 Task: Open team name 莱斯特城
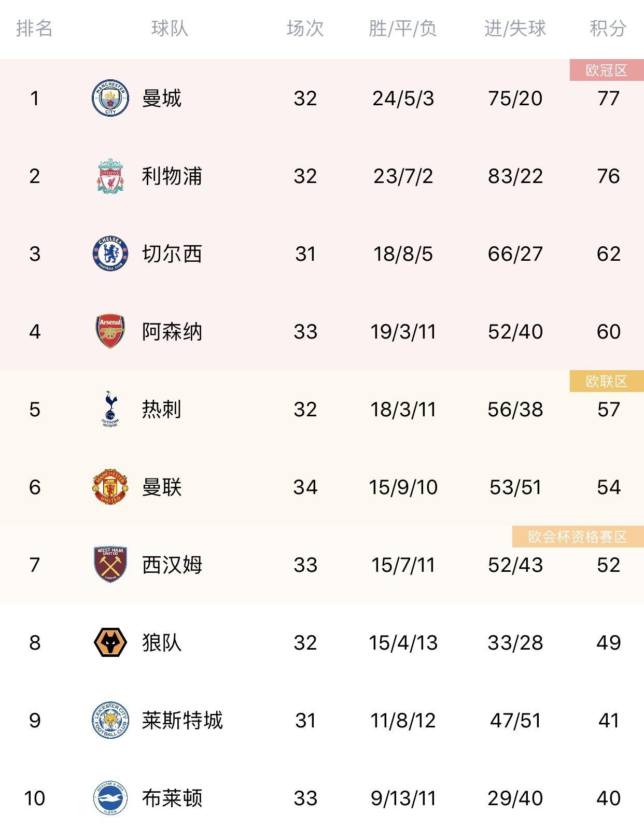182,721
